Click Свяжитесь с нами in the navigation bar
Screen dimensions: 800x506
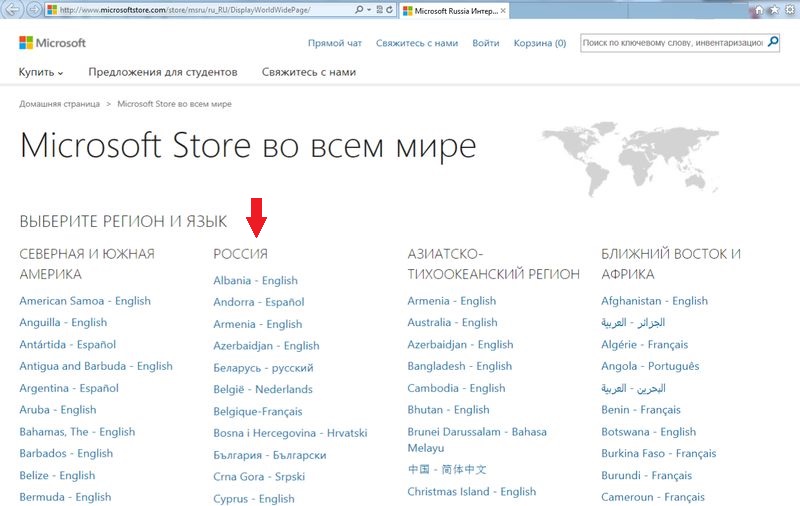pos(309,72)
